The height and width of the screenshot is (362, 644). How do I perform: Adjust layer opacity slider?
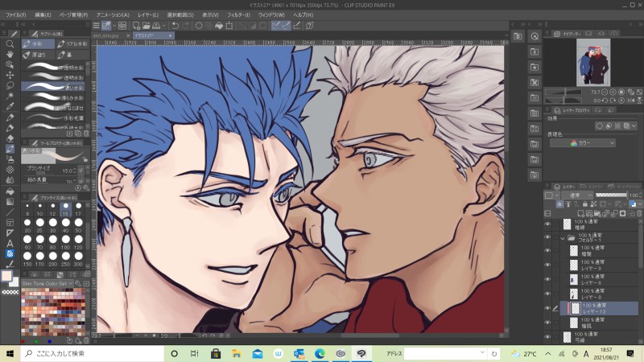(611, 195)
